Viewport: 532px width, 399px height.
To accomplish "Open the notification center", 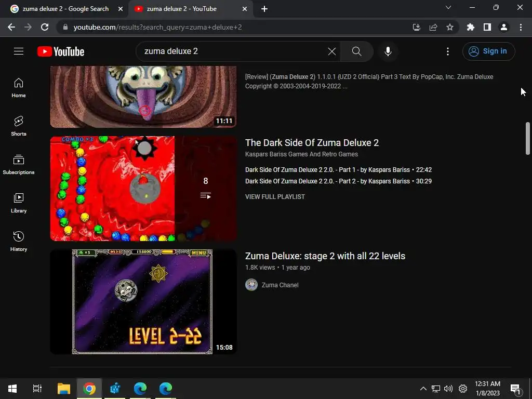I will 515,389.
